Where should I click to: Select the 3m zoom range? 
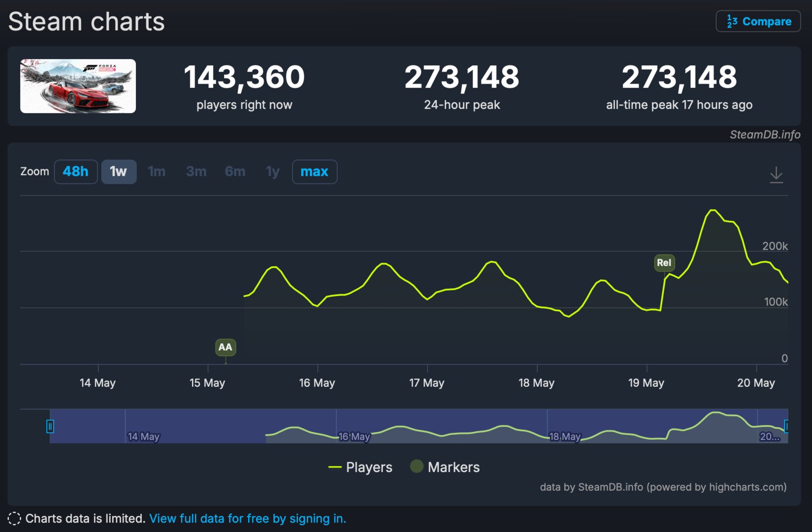[196, 171]
